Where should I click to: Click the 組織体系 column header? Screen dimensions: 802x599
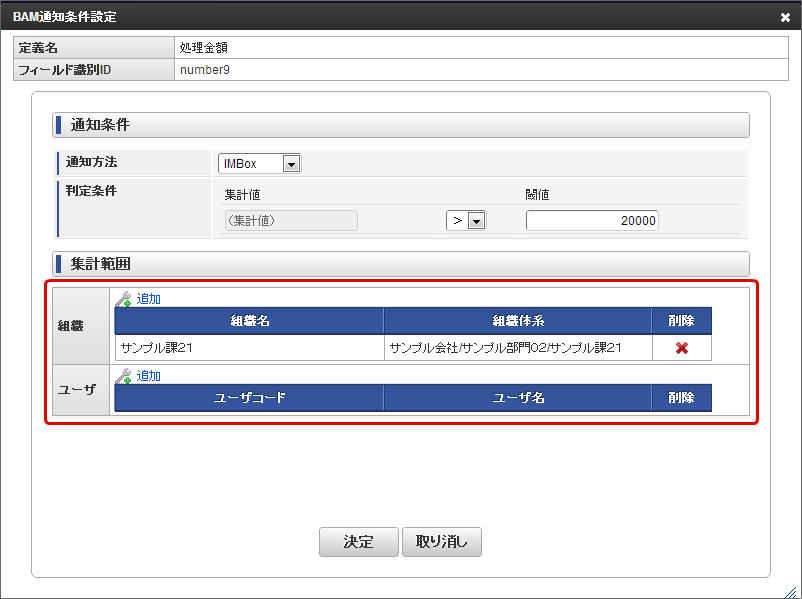coord(518,321)
